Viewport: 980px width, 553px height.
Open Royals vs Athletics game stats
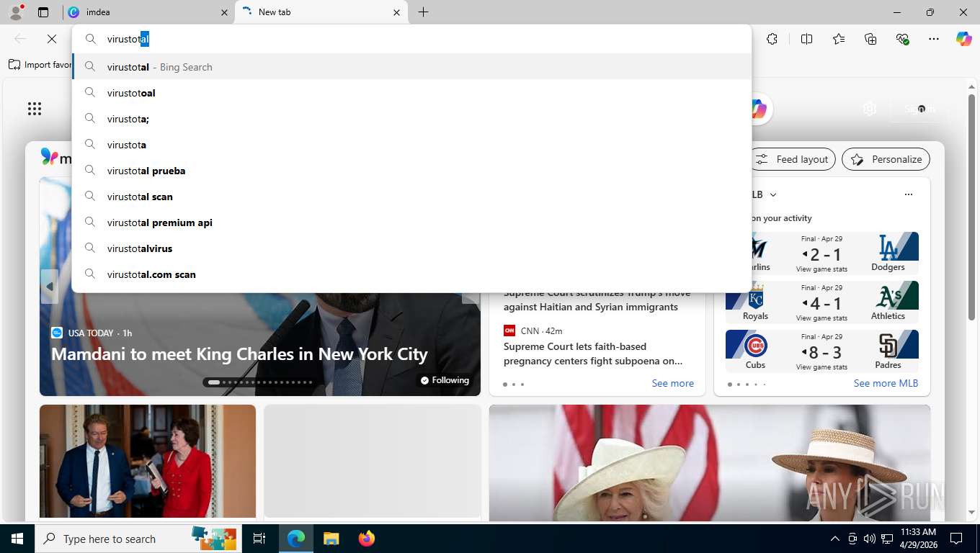coord(822,302)
